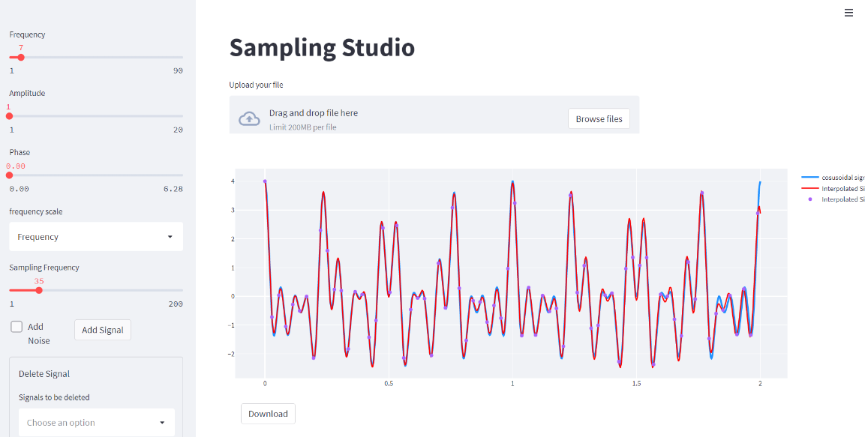Click the Download button below the chart
The width and height of the screenshot is (868, 437).
pos(268,413)
